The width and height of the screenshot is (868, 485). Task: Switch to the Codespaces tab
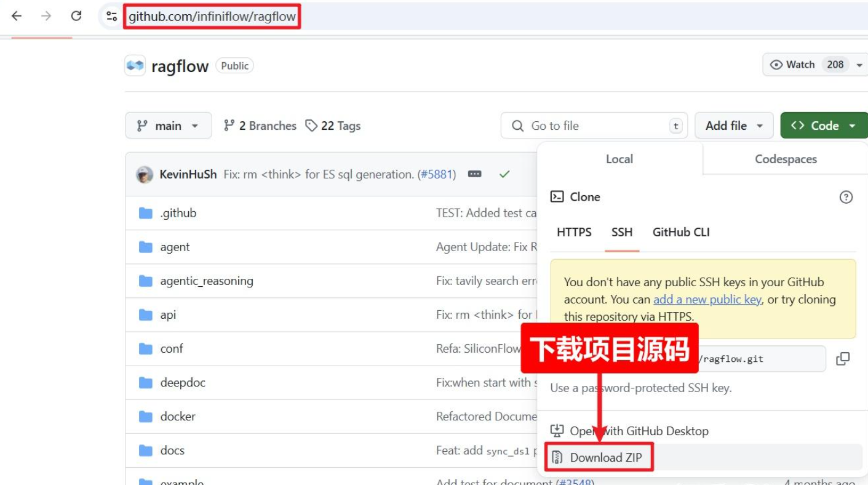pos(786,159)
